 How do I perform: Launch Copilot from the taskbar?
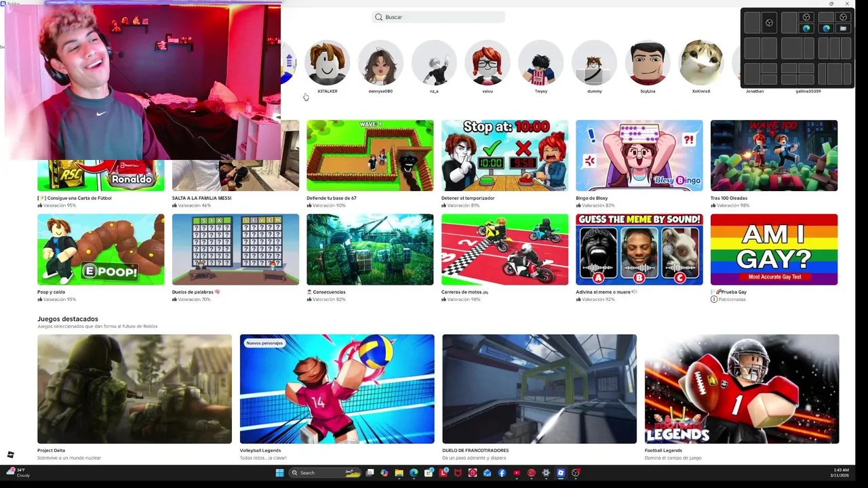click(x=384, y=472)
